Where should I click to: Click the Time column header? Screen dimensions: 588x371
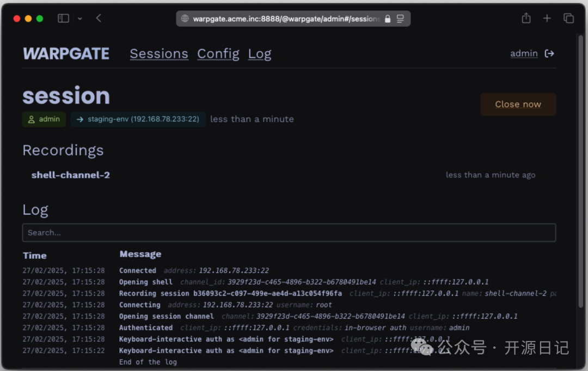34,256
